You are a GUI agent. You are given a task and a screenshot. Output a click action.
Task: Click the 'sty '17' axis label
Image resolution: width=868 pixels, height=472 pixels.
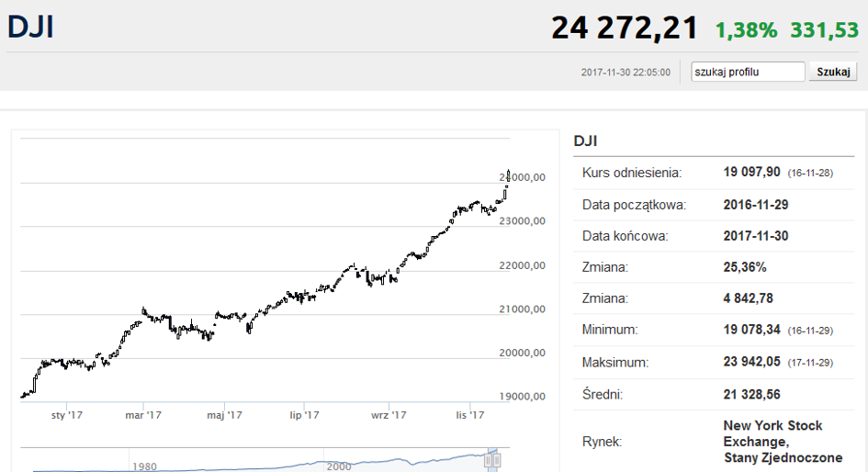click(66, 415)
